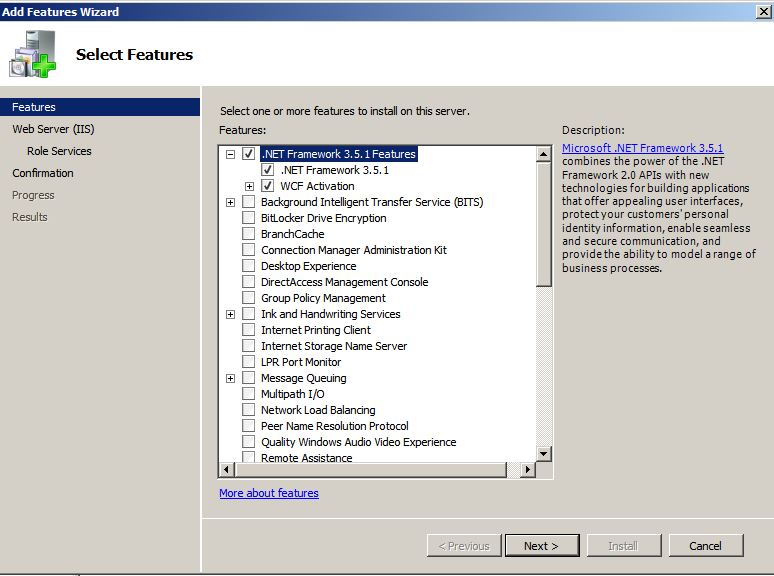
Task: Select BranchCache feature label
Action: [293, 234]
